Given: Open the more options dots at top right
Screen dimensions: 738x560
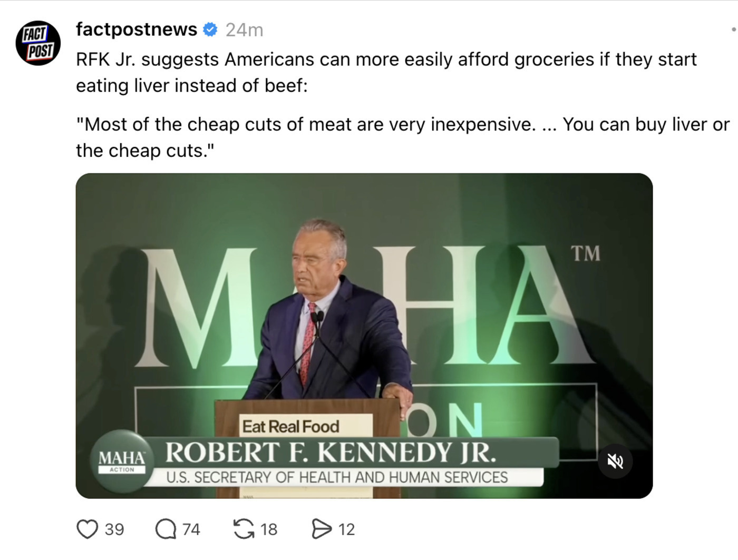Looking at the screenshot, I should tap(733, 30).
